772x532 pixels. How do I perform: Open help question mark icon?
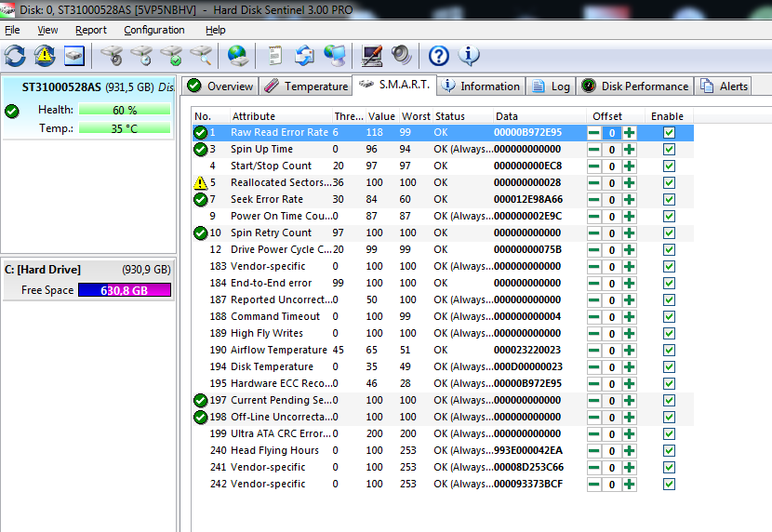(x=438, y=56)
